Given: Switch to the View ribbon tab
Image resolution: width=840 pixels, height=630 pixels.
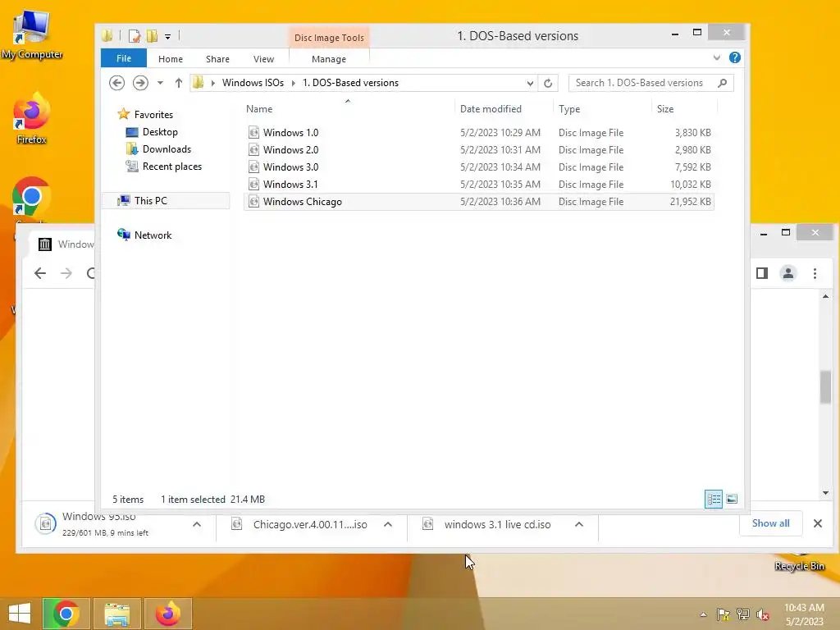Looking at the screenshot, I should (x=263, y=59).
